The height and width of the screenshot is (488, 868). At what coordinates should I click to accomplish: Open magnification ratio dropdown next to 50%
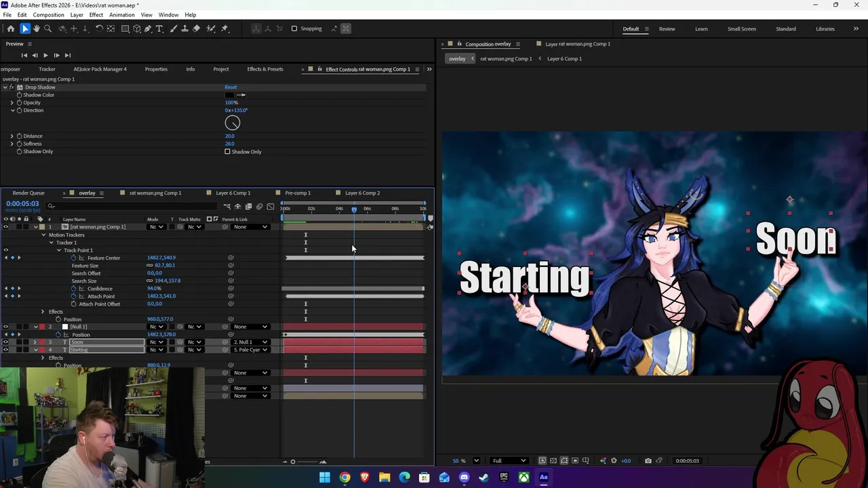point(476,461)
